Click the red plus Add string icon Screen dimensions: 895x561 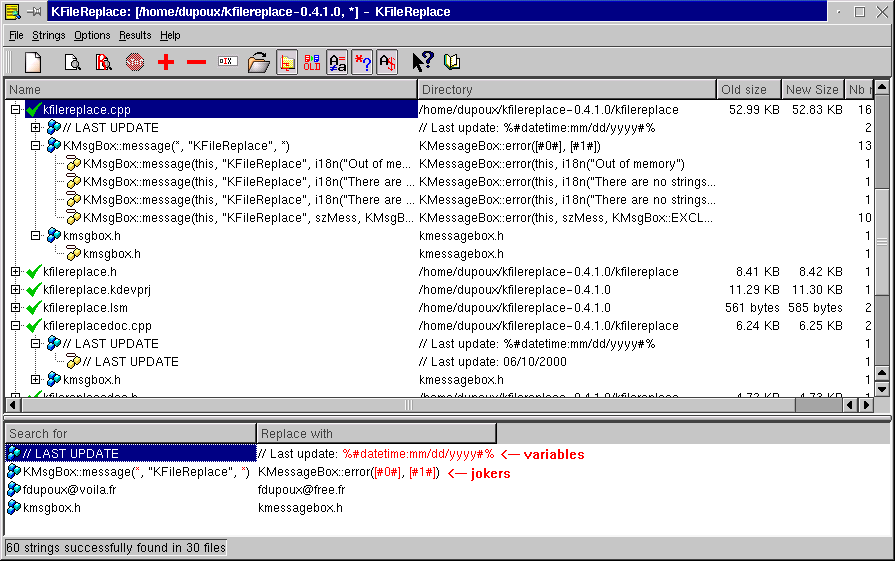(166, 63)
